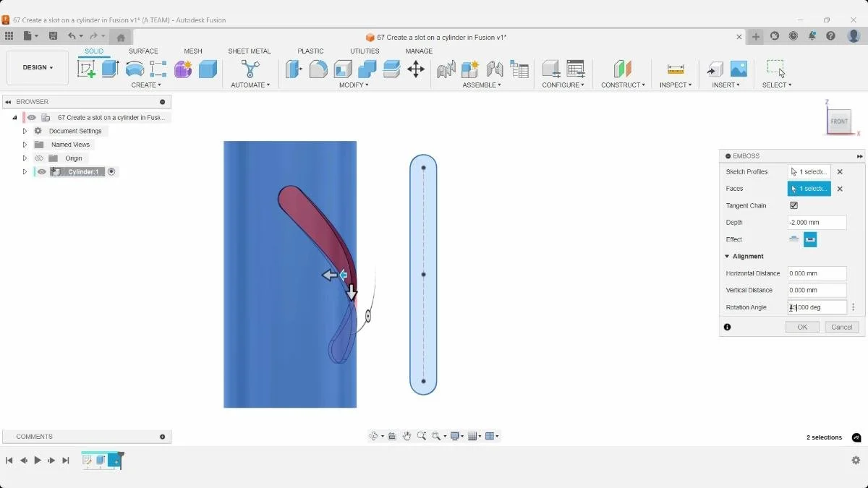
Task: Activate the Cylinder:1 component radio button
Action: coord(111,171)
